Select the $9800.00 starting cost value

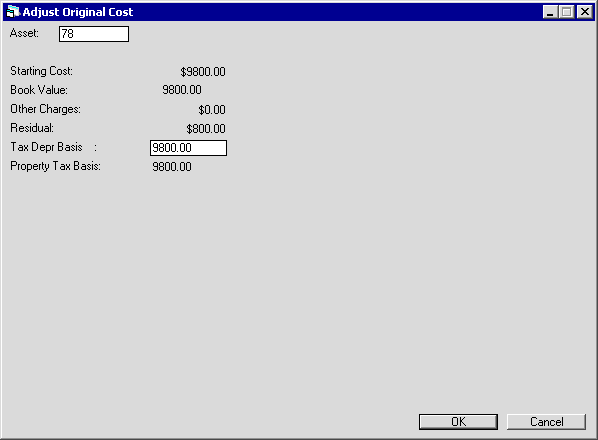[x=203, y=72]
